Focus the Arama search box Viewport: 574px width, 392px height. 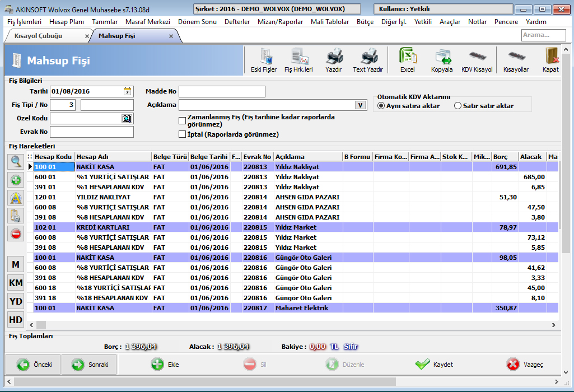tap(544, 35)
